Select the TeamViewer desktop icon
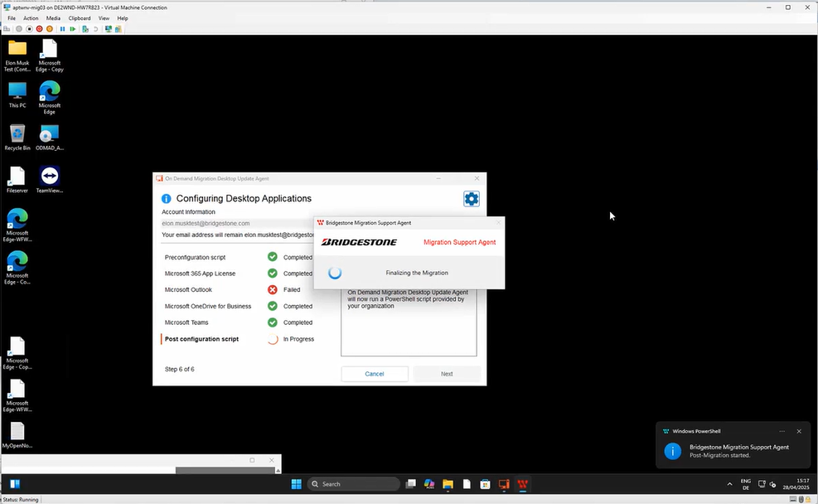 point(50,180)
